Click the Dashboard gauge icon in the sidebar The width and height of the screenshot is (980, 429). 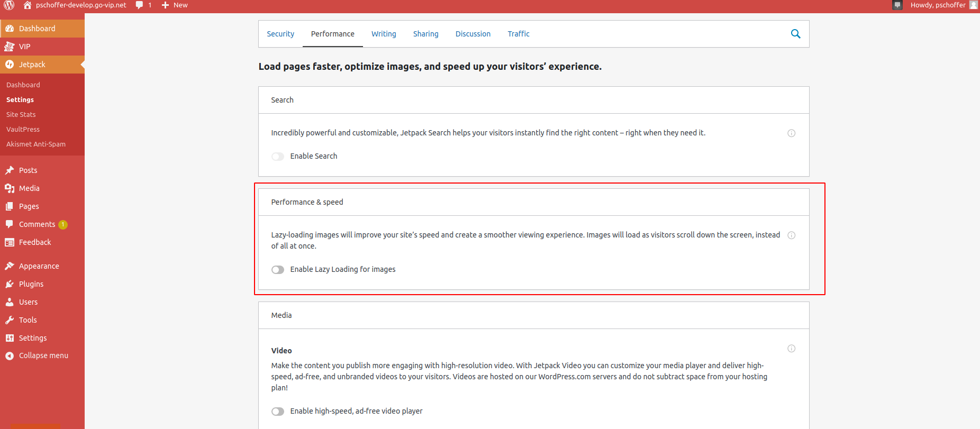(x=10, y=29)
